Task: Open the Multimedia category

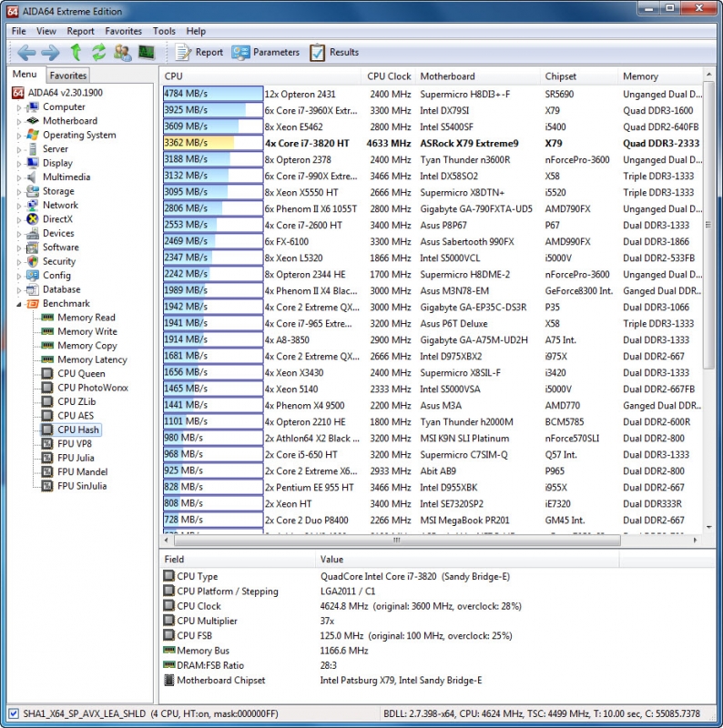Action: tap(66, 177)
